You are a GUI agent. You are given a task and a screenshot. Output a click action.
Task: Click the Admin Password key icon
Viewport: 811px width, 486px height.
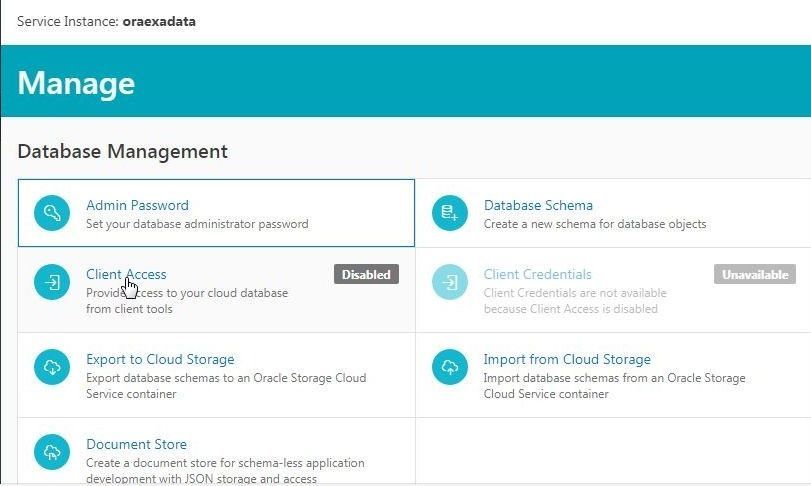click(x=52, y=213)
